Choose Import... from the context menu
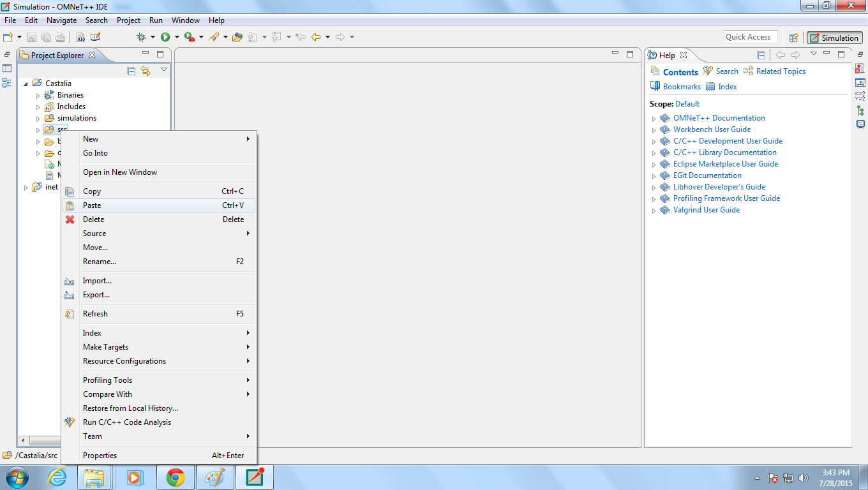The image size is (868, 490). 159,281
